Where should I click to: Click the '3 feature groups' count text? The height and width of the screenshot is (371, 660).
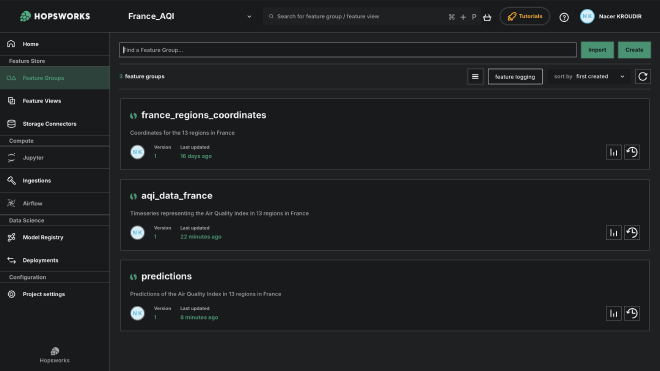142,76
